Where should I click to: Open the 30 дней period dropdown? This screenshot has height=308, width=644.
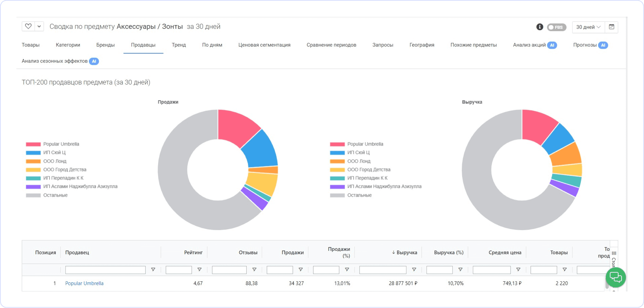click(x=588, y=27)
